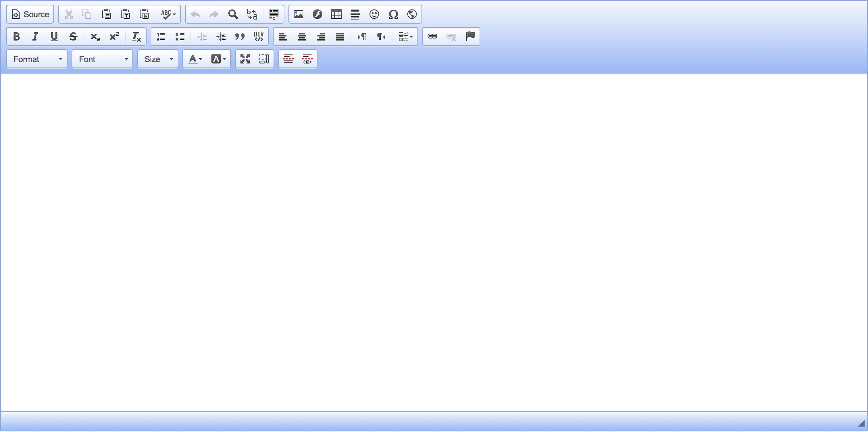The height and width of the screenshot is (432, 868).
Task: Insert a table via Table icon
Action: (336, 14)
